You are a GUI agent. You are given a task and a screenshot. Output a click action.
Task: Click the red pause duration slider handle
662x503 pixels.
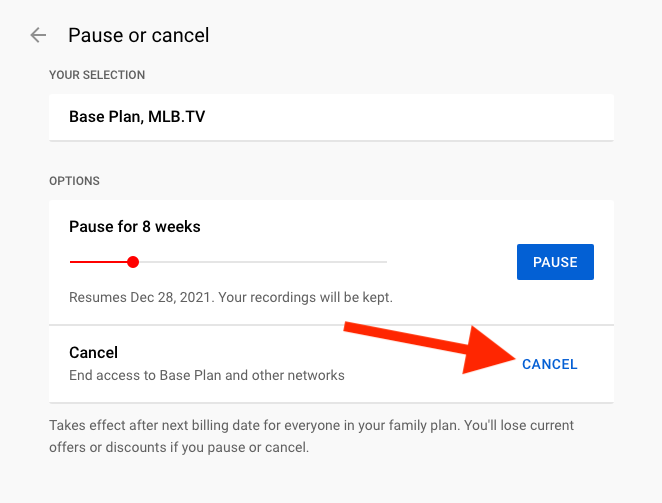(x=133, y=262)
